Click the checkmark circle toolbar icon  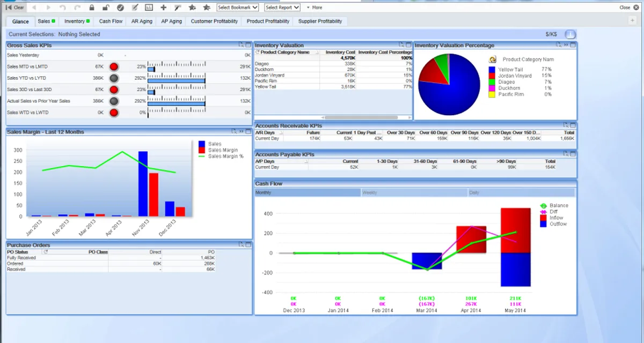[x=120, y=8]
